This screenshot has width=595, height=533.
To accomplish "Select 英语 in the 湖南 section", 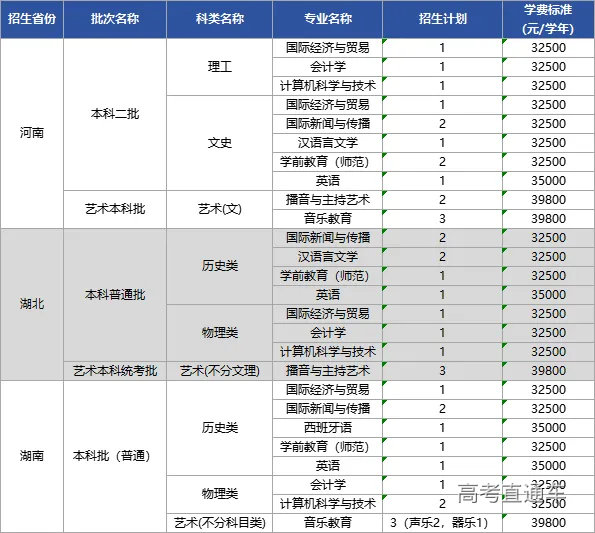I will click(x=327, y=466).
